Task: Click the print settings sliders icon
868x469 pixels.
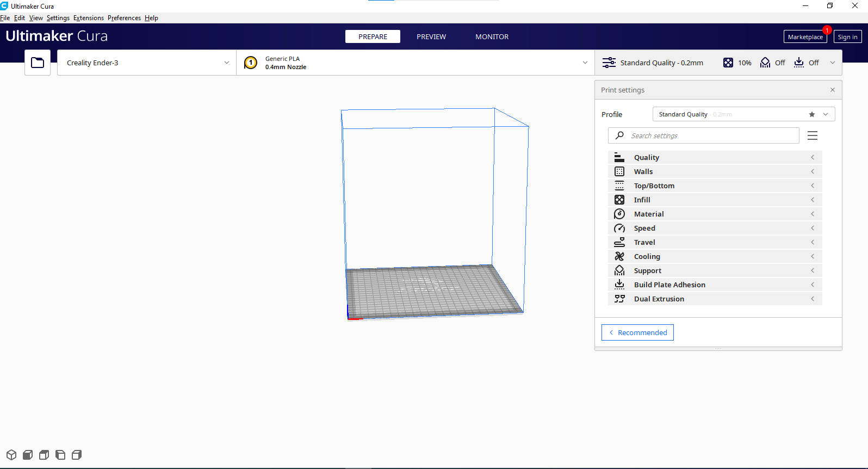Action: tap(609, 63)
